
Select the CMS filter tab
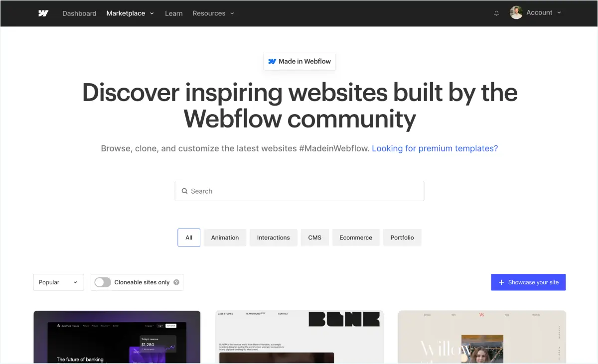point(315,238)
